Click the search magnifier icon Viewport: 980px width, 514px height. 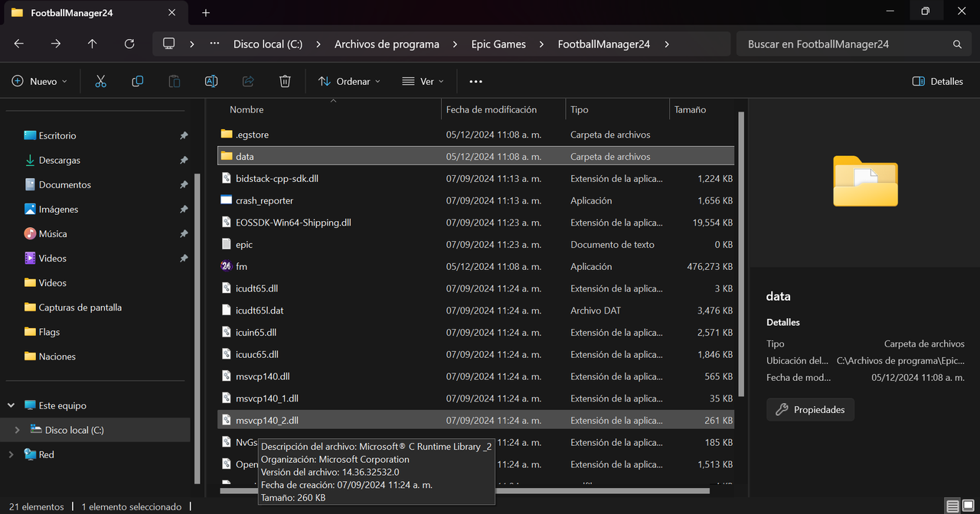(x=957, y=44)
